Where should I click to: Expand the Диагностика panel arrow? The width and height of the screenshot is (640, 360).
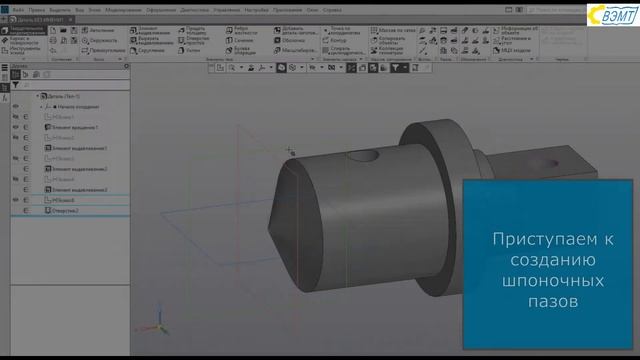pyautogui.click(x=531, y=59)
